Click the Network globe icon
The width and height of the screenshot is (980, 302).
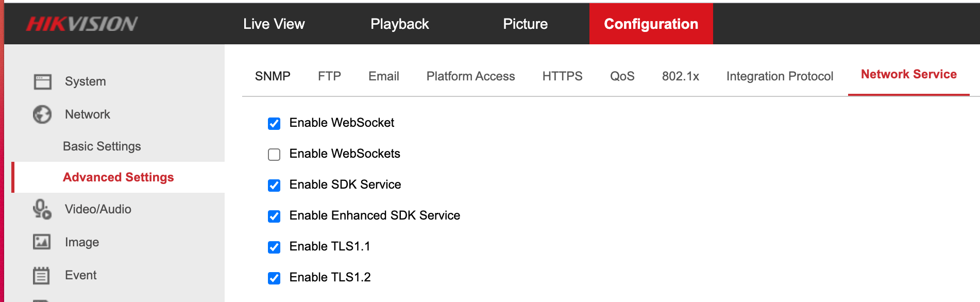(42, 114)
